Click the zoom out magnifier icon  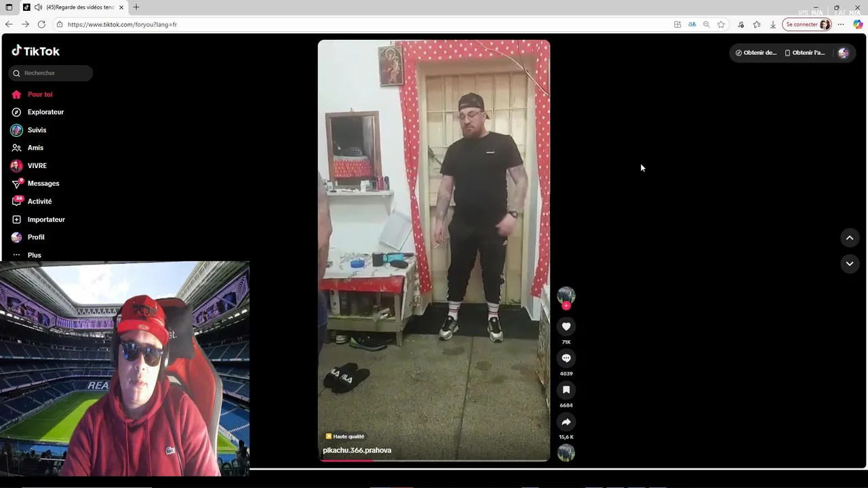pos(706,24)
